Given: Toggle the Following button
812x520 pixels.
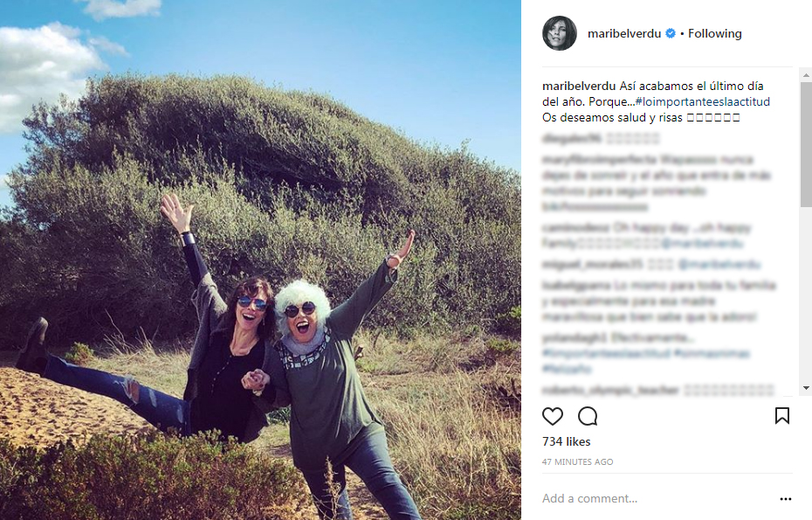Looking at the screenshot, I should [x=714, y=34].
